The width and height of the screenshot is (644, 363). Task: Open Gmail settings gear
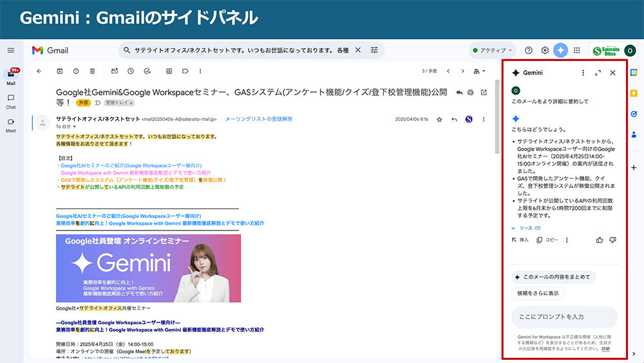[x=545, y=50]
